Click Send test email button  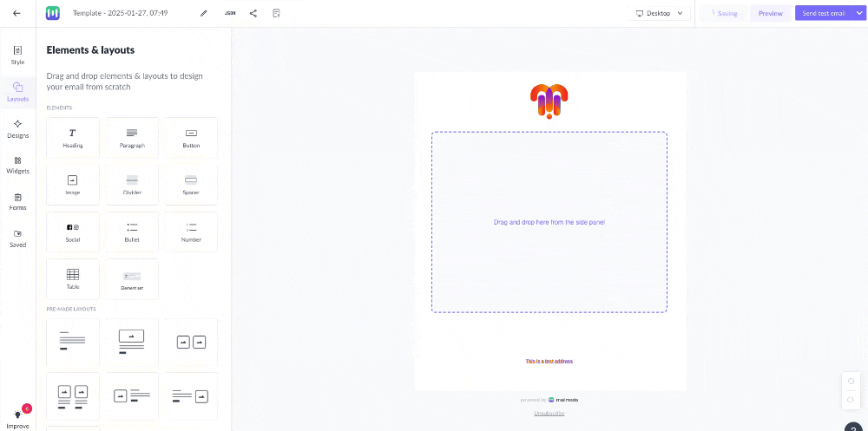tap(823, 13)
